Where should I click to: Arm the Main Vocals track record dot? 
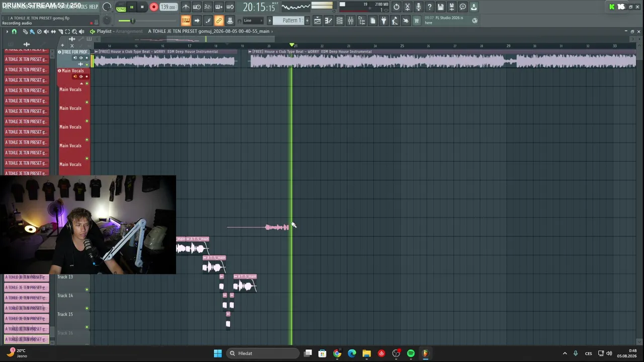tap(87, 77)
